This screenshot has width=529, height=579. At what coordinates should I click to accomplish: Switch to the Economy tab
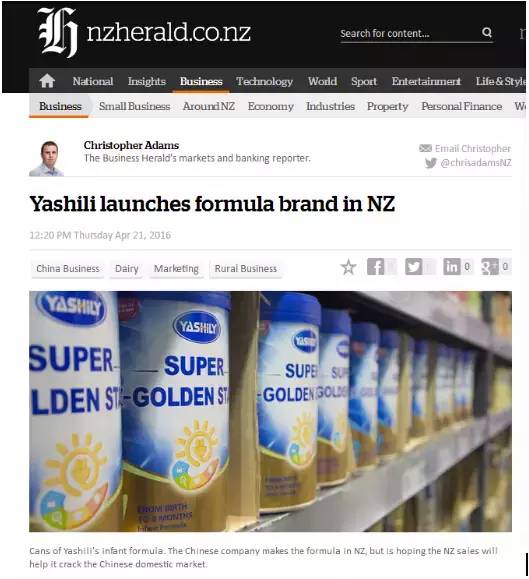point(271,106)
